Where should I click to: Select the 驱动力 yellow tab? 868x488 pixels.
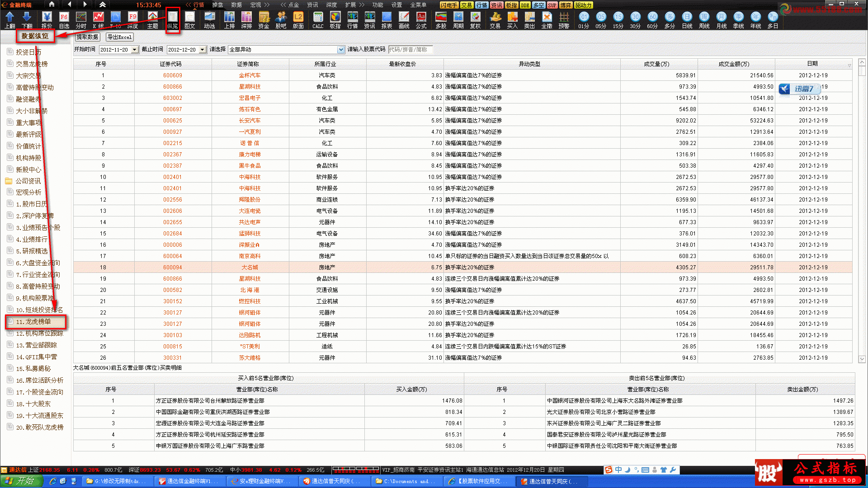click(583, 5)
